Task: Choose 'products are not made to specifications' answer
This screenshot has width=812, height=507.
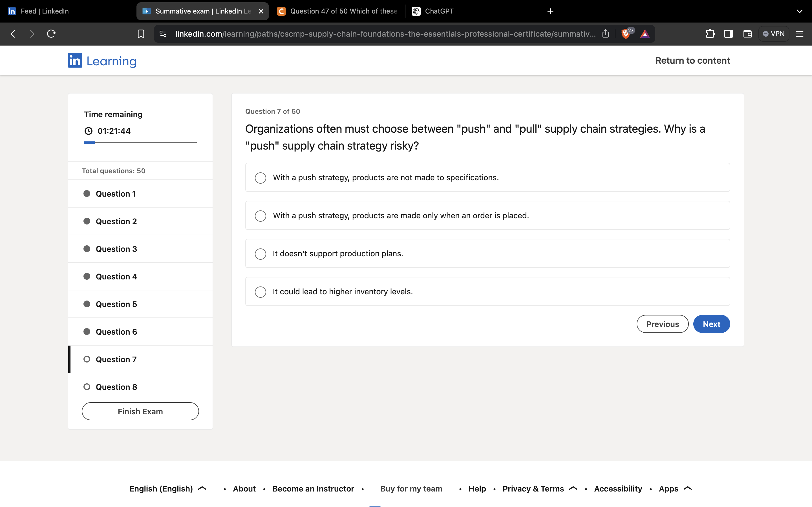Action: click(x=261, y=178)
